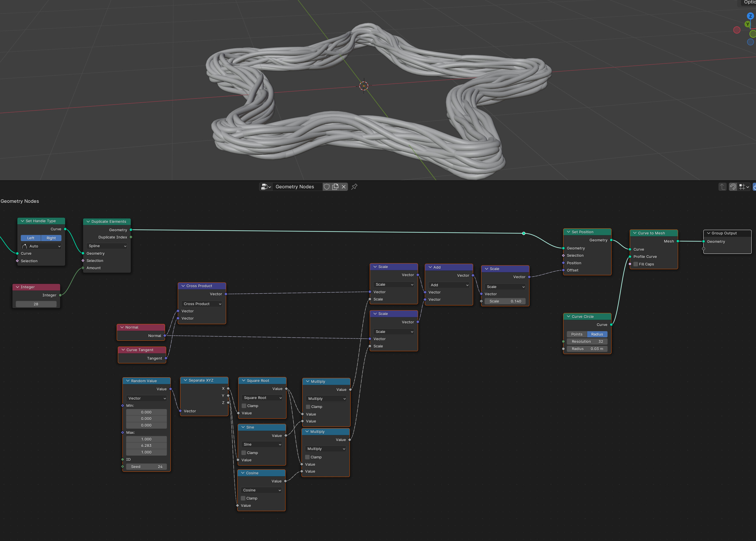Enable the Left handle toggle
Viewport: 756px width, 541px height.
click(x=31, y=238)
